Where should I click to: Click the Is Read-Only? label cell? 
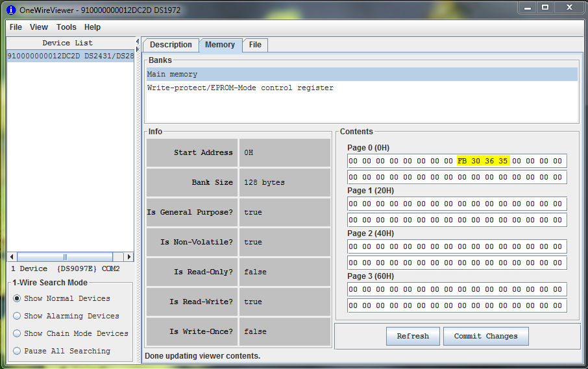pyautogui.click(x=192, y=272)
